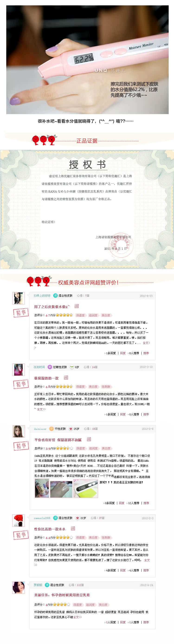Open avatar of user 扫帚上的球球
Screen dimensions: 174x644
click(x=19, y=298)
